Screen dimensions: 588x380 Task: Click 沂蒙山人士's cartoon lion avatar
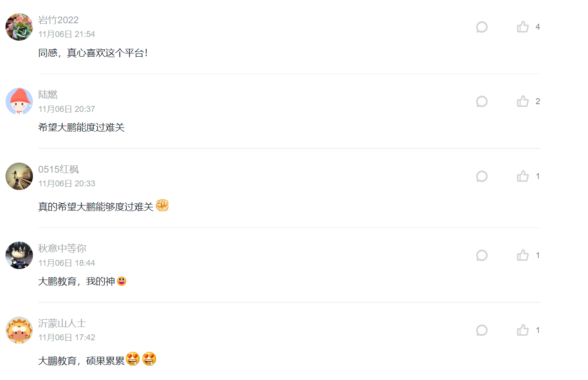19,330
